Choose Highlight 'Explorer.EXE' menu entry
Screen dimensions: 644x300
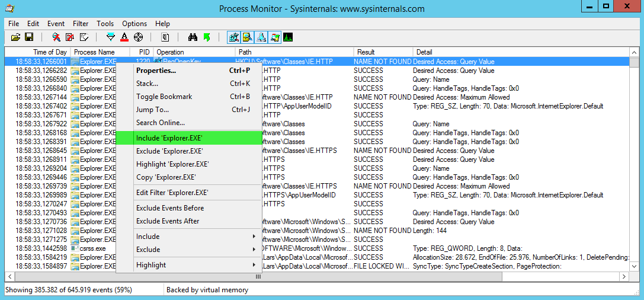point(189,164)
